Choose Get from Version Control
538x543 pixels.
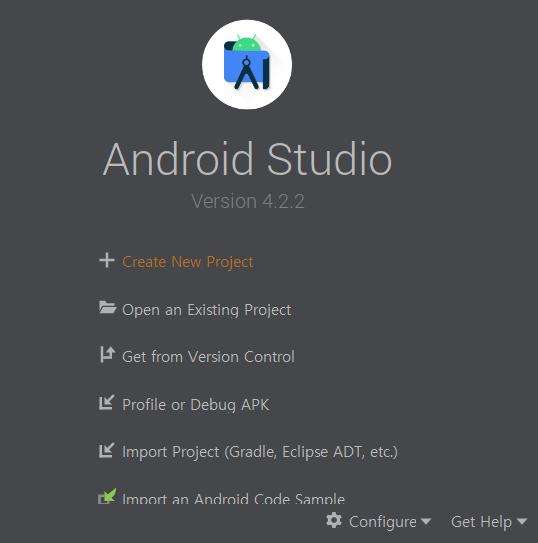pyautogui.click(x=208, y=357)
